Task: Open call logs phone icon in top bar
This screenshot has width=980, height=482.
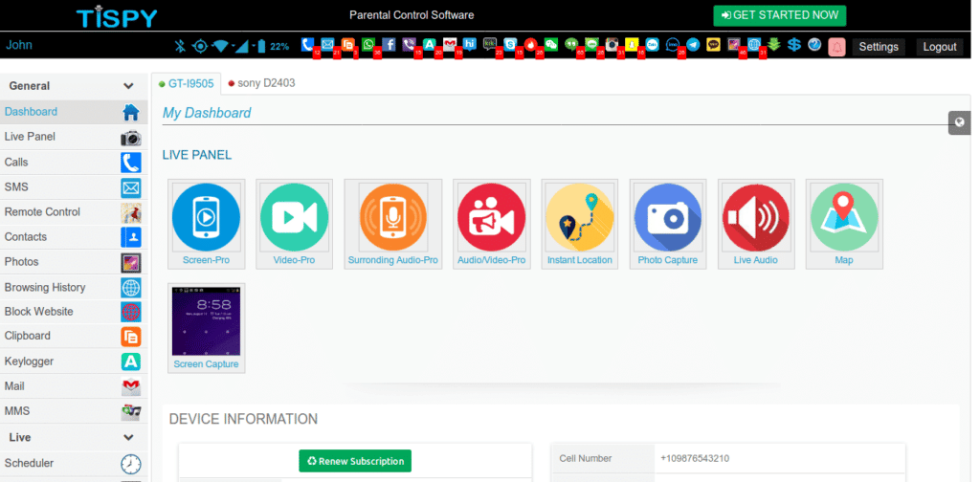Action: click(x=307, y=44)
